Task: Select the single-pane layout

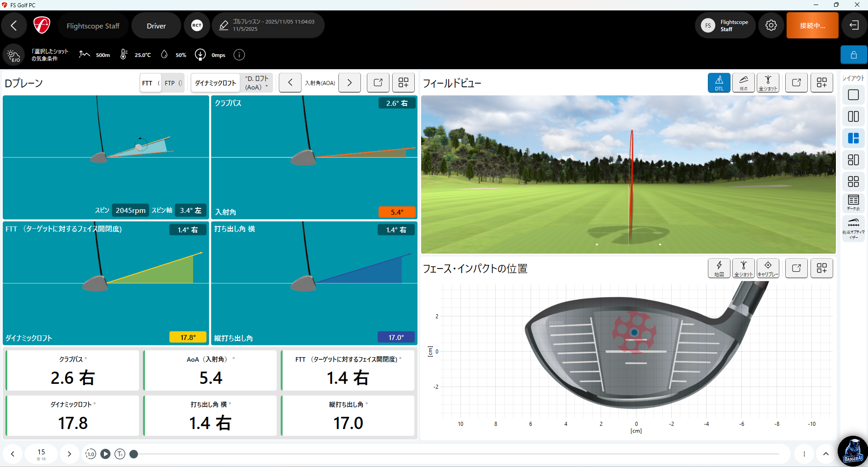Action: (854, 95)
